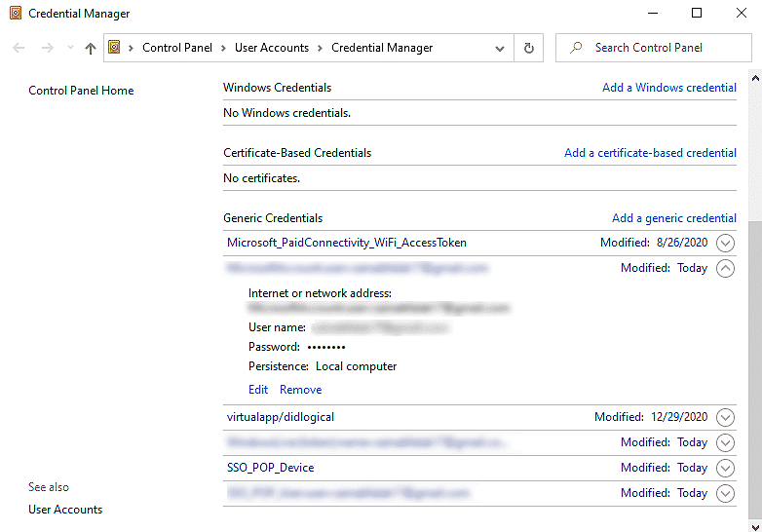Viewport: 762px width, 532px height.
Task: Open User Accounts under See also
Action: pos(65,510)
